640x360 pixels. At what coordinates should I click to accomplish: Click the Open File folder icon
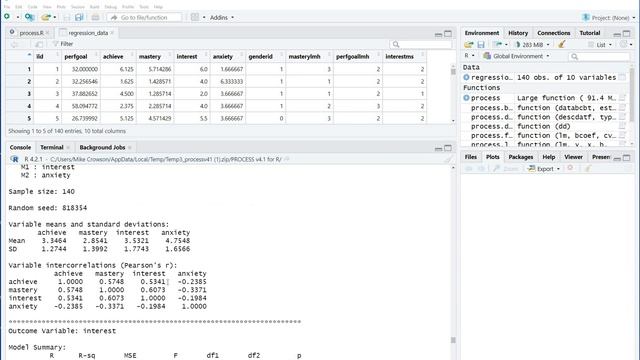[x=46, y=17]
